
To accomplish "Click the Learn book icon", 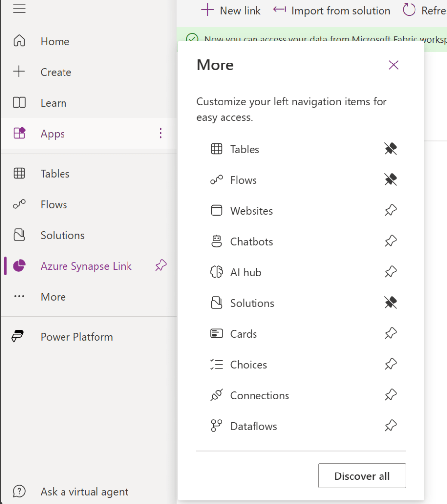I will [x=19, y=103].
